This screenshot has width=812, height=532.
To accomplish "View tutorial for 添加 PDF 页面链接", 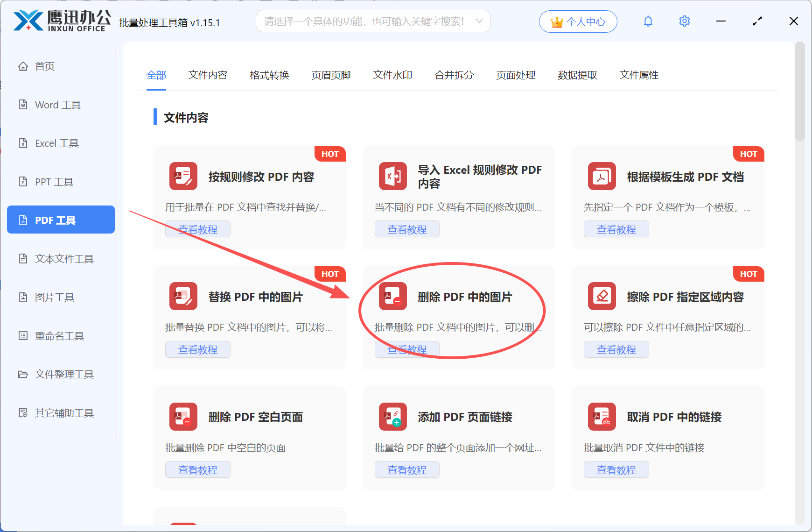I will pos(407,470).
